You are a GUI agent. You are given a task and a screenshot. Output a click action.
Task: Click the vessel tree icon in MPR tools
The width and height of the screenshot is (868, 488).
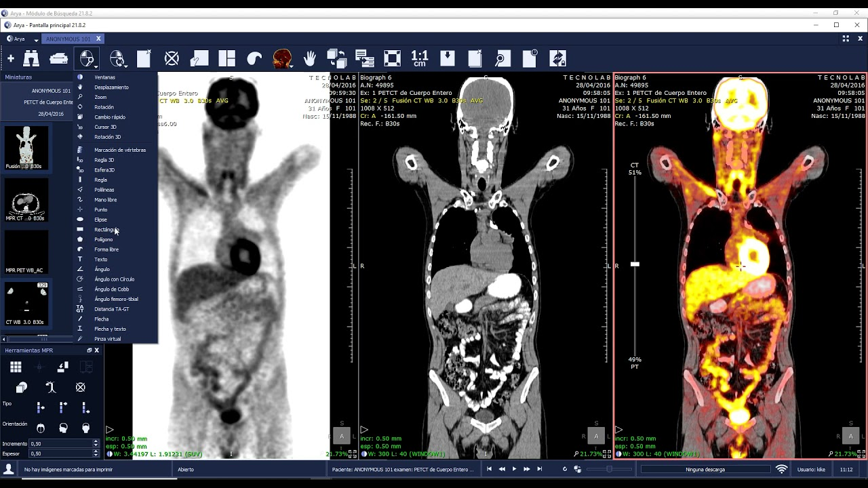(51, 387)
